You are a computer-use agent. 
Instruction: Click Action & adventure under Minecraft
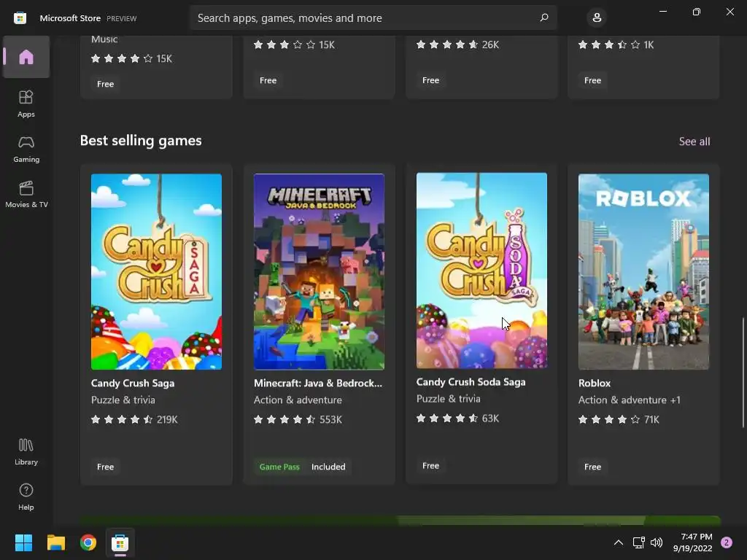[298, 400]
